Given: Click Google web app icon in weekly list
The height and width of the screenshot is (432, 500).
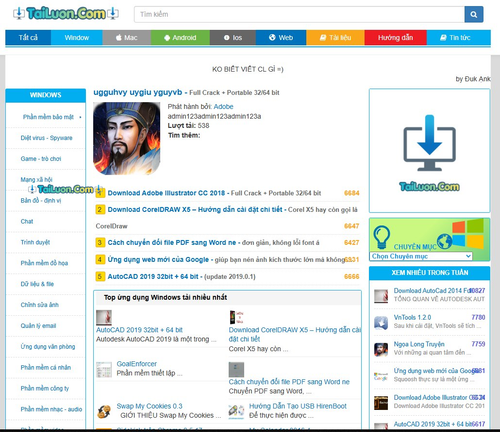Looking at the screenshot, I should (381, 376).
